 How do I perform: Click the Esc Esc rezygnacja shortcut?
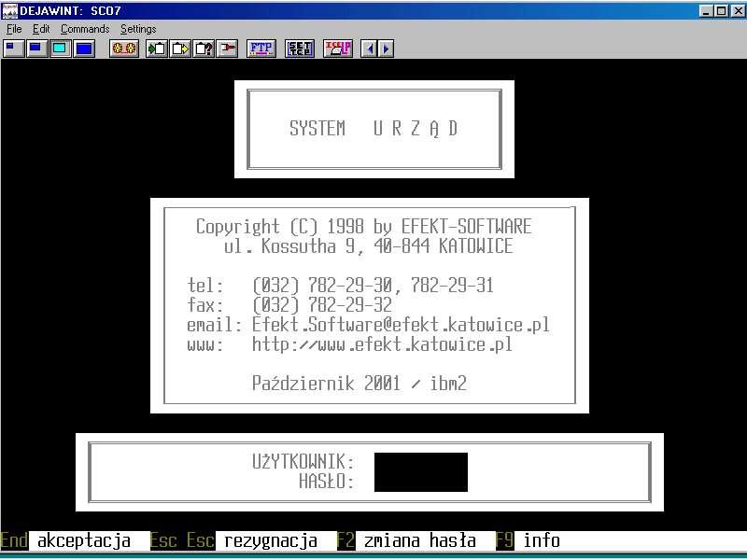[x=234, y=541]
